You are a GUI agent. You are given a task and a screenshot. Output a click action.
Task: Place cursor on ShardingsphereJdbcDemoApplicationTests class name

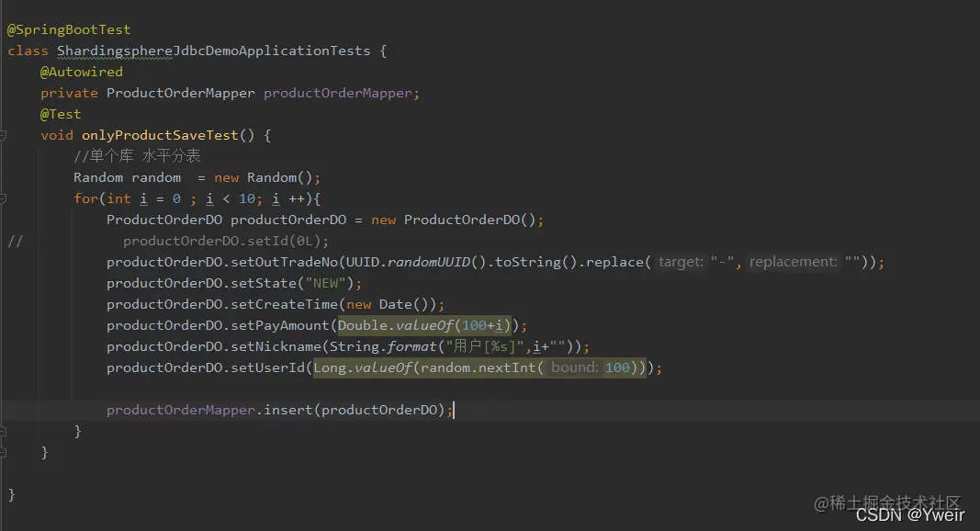[214, 51]
